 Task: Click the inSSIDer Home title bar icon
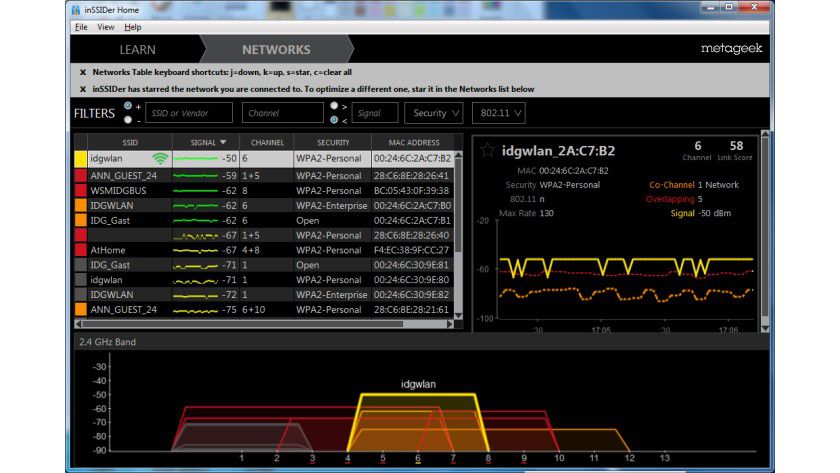coord(76,10)
